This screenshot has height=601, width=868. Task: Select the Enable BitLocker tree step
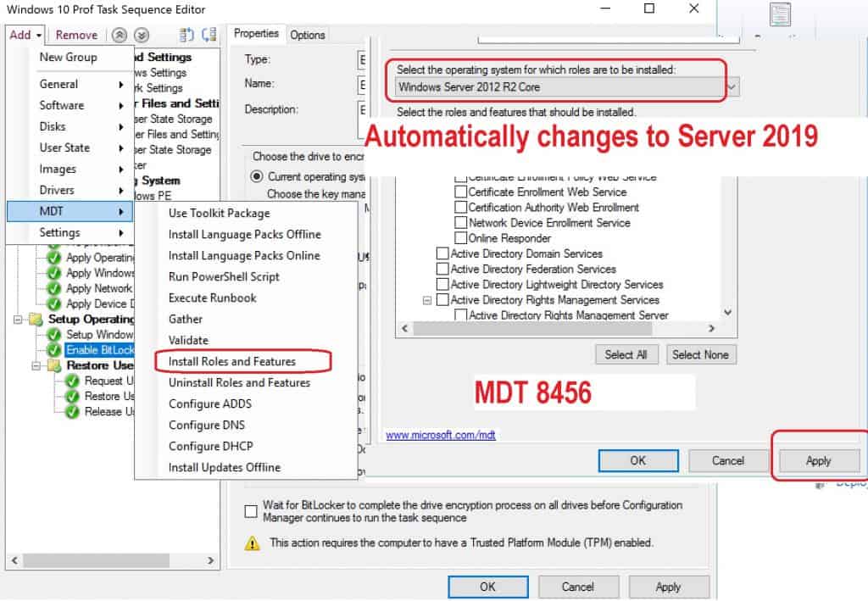pyautogui.click(x=100, y=350)
